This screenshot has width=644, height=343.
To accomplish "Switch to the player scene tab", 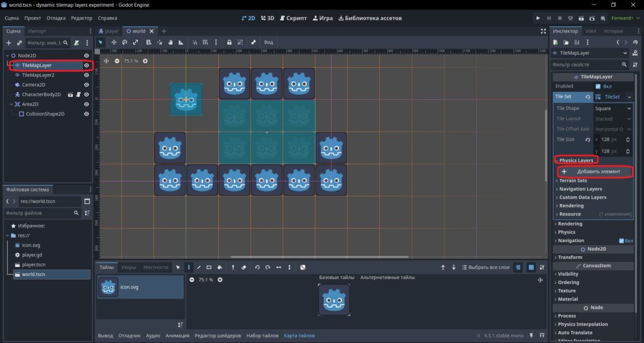I will pos(108,31).
